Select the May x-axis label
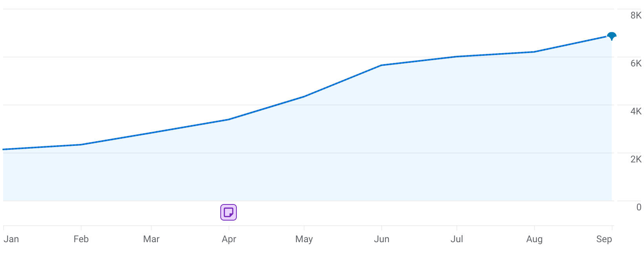 point(304,239)
